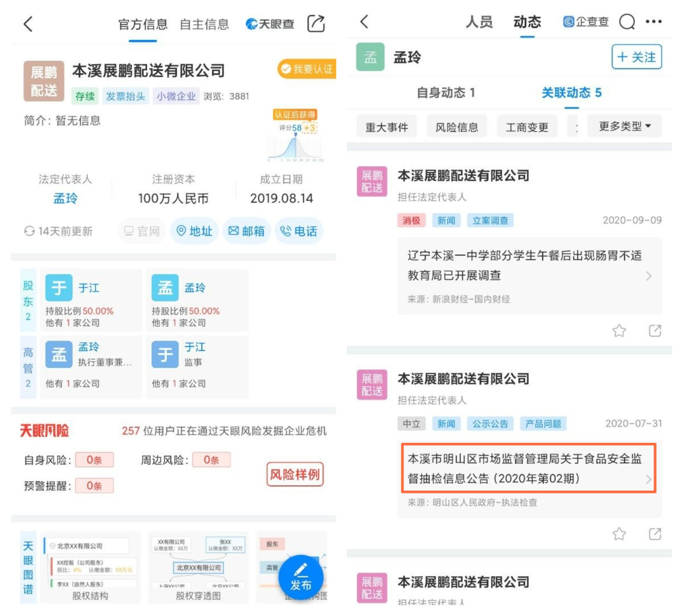The height and width of the screenshot is (616, 683).
Task: Open the three-dot more menu
Action: (654, 22)
